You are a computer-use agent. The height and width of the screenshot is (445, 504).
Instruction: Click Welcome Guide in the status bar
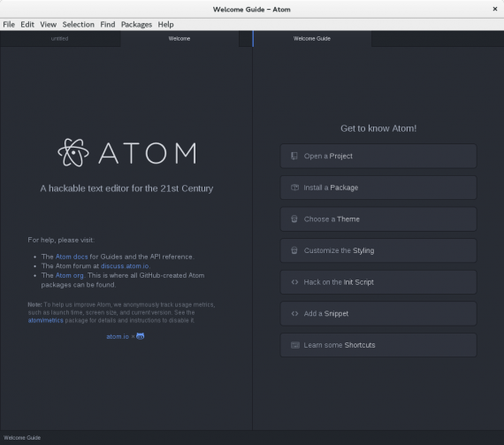[x=22, y=438]
